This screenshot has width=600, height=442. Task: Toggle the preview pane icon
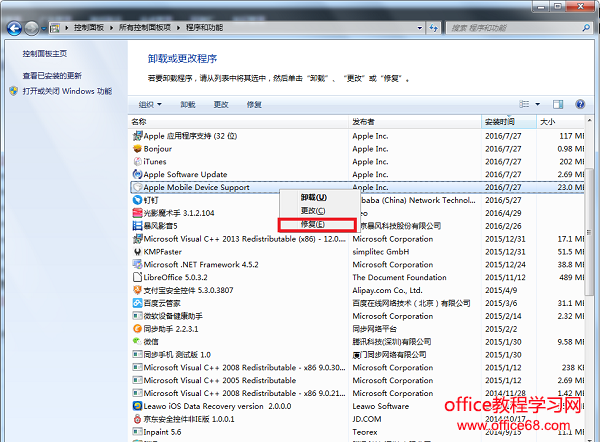point(558,104)
